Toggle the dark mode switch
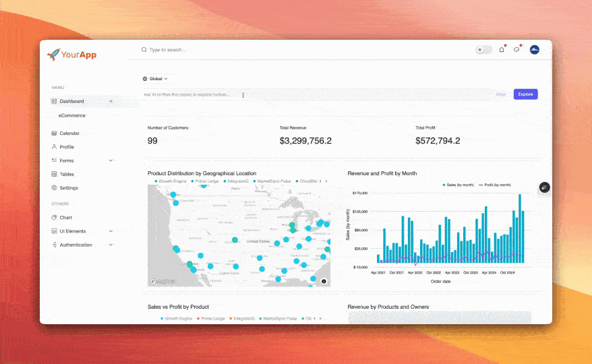 (x=483, y=50)
